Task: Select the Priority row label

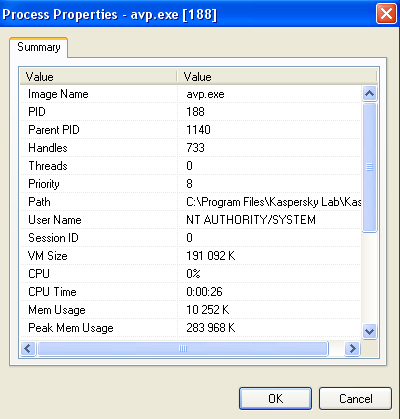Action: [44, 184]
